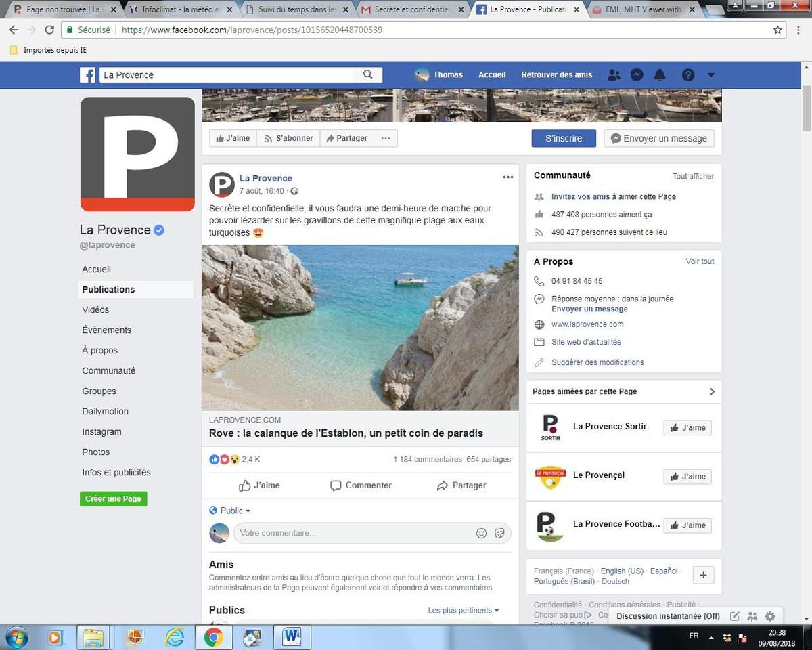Show hidden system tray icons
This screenshot has height=650, width=812.
tap(711, 637)
